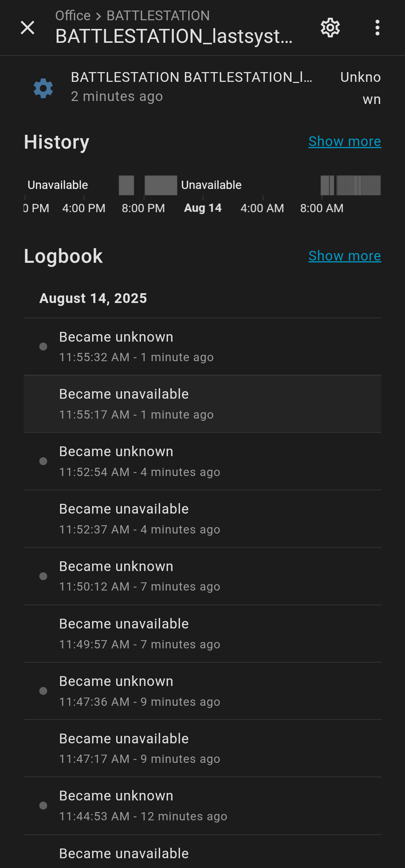The height and width of the screenshot is (868, 405).
Task: Open the Became unavailable entry at 11:47:17 AM
Action: [202, 749]
